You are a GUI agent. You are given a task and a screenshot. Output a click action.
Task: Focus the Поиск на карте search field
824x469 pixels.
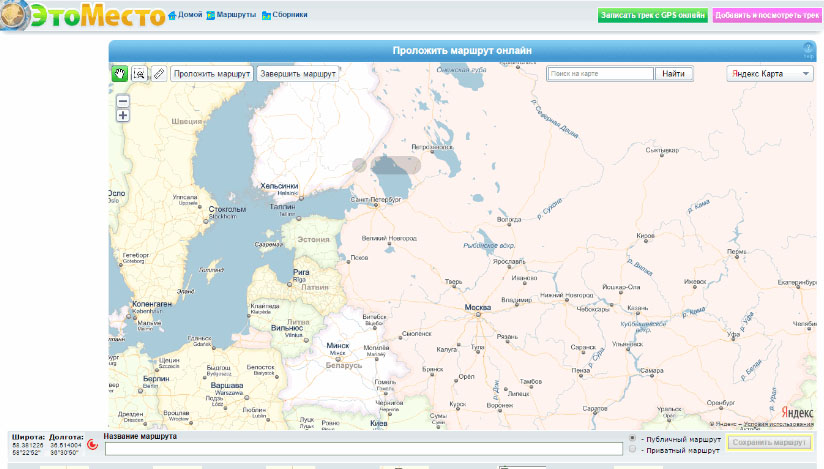click(600, 74)
